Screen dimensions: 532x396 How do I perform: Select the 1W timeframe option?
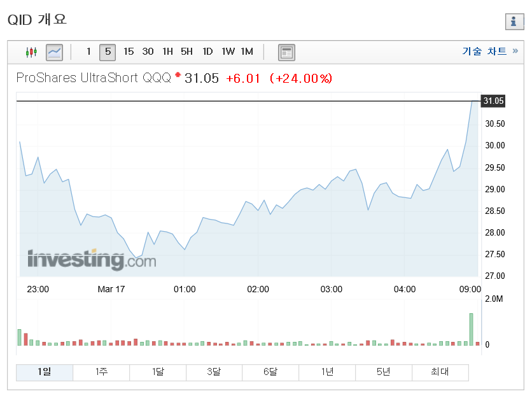point(228,52)
